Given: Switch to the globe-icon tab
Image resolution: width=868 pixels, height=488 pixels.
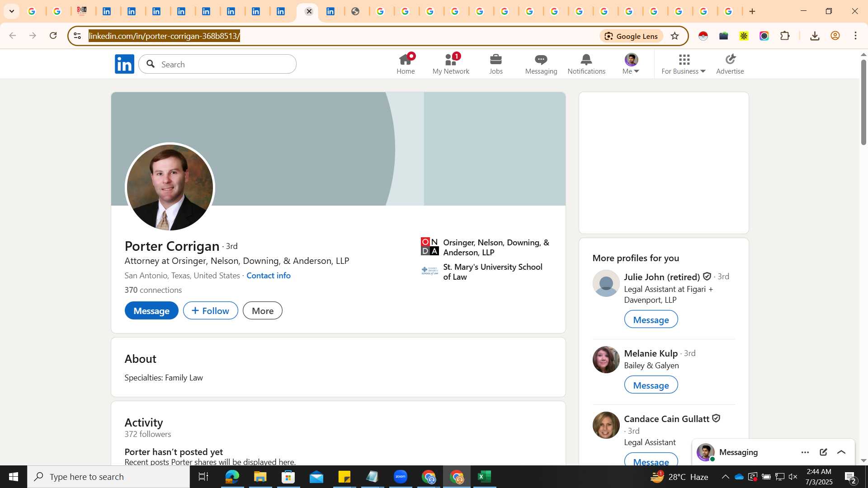Looking at the screenshot, I should [355, 11].
